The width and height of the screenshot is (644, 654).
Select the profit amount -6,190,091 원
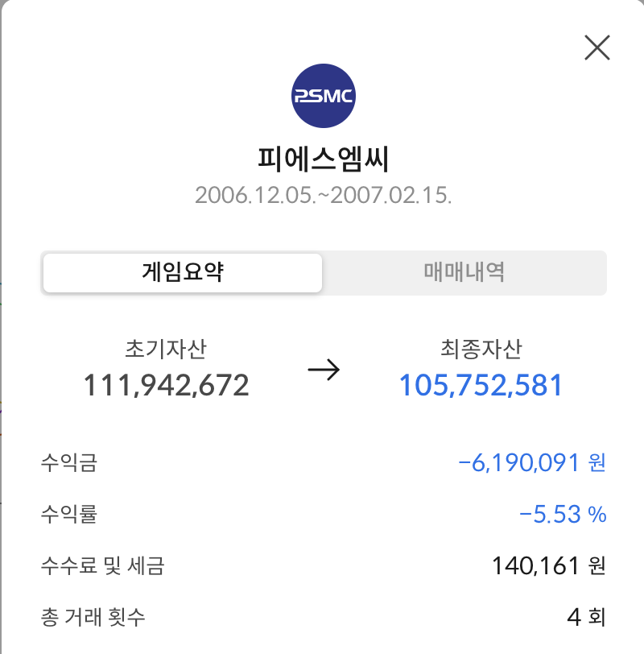click(532, 463)
